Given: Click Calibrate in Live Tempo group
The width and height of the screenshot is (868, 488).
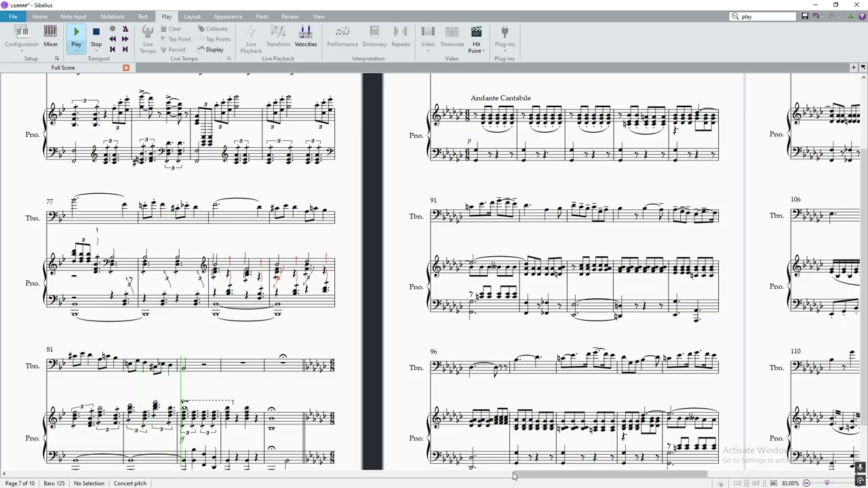Looking at the screenshot, I should pos(213,29).
